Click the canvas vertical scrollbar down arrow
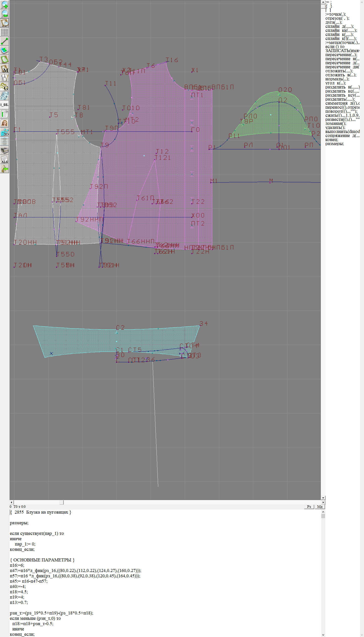The height and width of the screenshot is (637, 364). pos(323,498)
